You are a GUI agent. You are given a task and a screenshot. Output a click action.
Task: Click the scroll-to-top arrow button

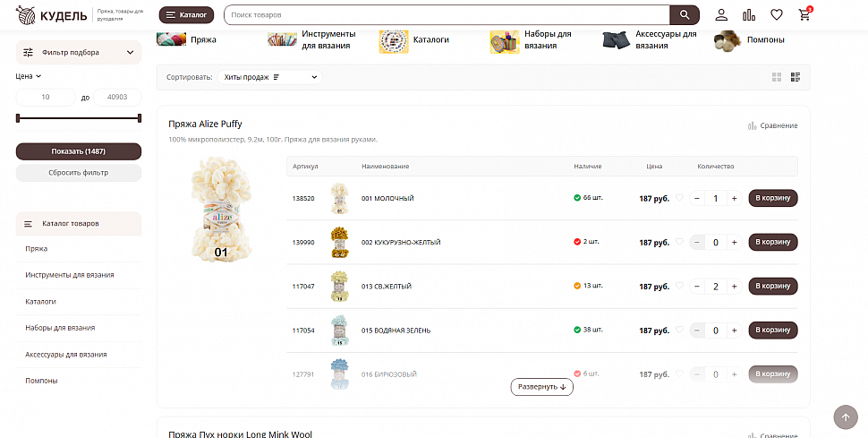pos(846,417)
